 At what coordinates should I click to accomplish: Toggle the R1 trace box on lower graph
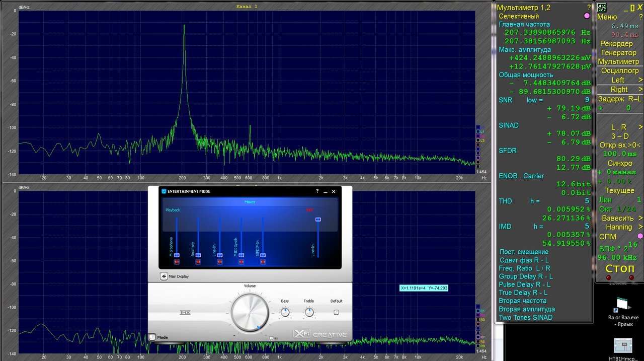478,311
